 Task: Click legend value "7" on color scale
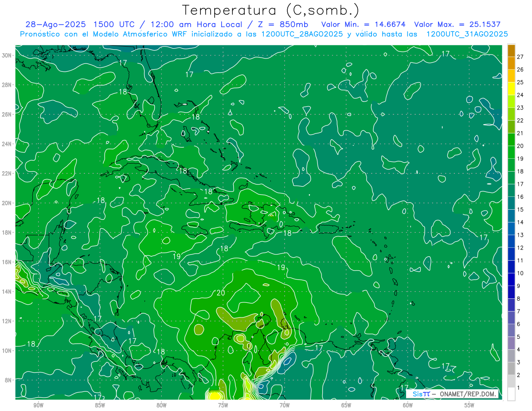pyautogui.click(x=519, y=311)
